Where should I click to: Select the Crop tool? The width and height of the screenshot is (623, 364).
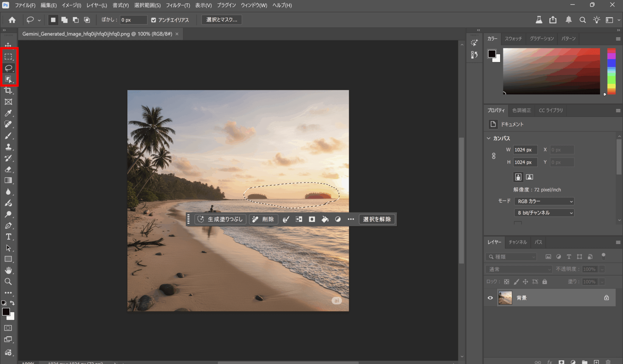8,91
